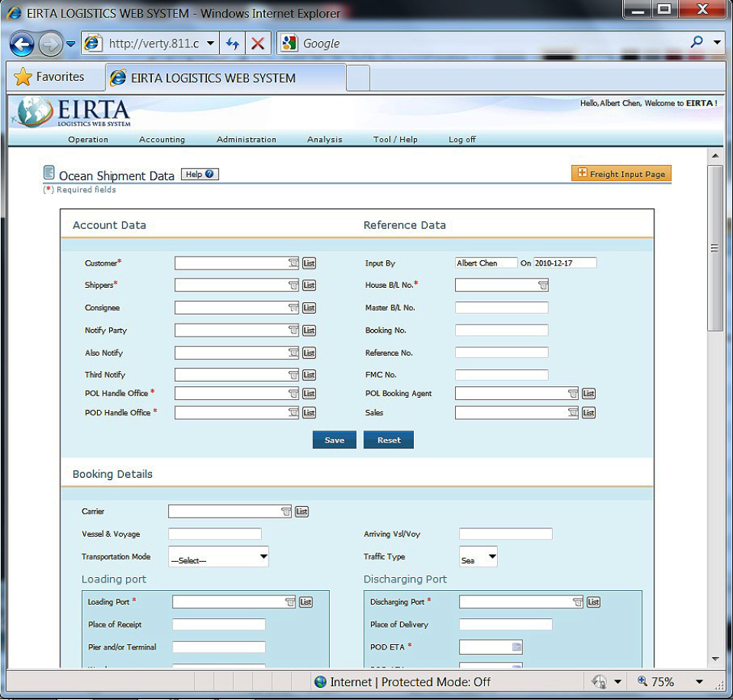Click the vertical scrollbar thumb
Viewport: 733px width, 700px height.
(x=715, y=247)
